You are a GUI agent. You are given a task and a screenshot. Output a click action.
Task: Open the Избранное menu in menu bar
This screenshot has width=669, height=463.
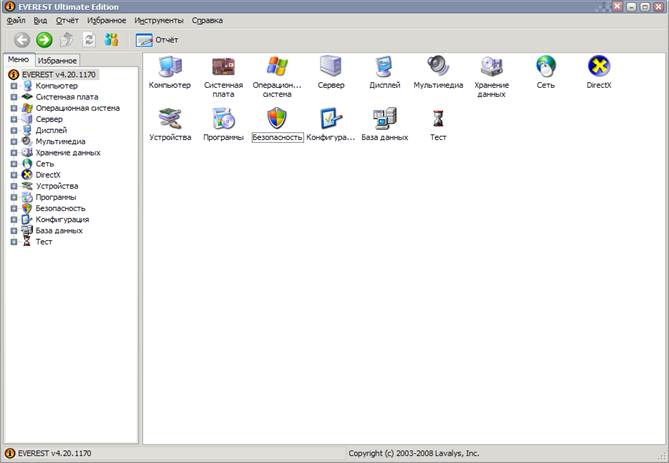(x=107, y=20)
